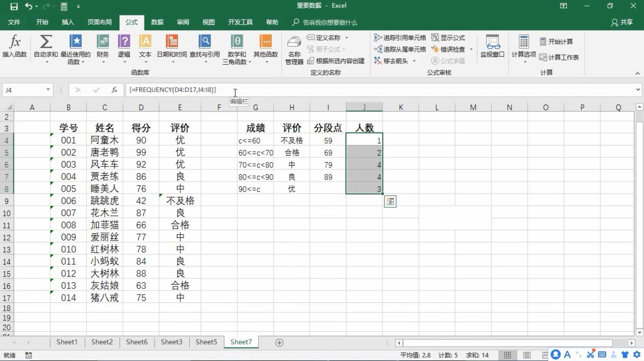Click the paste options icon near J8
This screenshot has width=644, height=361.
coord(390,202)
